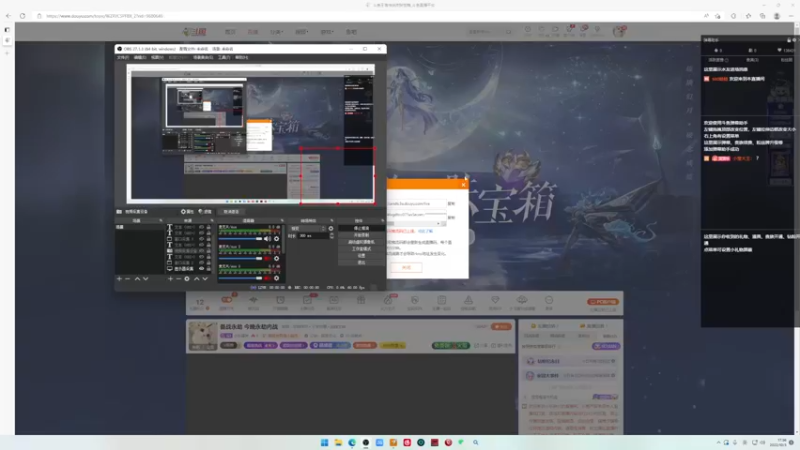The height and width of the screenshot is (450, 800).
Task: Click the search icon on the Windows taskbar
Action: click(476, 442)
